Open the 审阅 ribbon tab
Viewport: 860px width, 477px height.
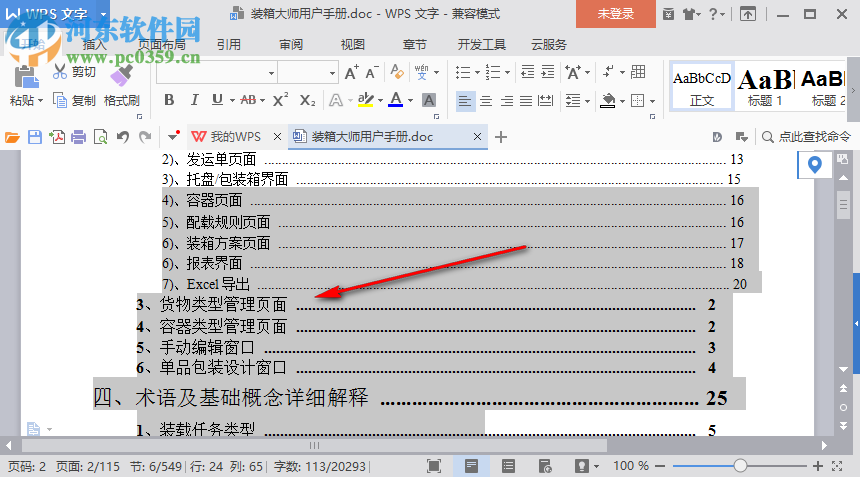click(291, 44)
